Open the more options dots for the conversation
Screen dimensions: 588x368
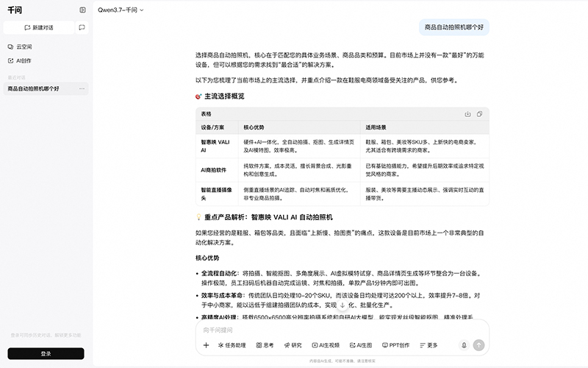82,88
